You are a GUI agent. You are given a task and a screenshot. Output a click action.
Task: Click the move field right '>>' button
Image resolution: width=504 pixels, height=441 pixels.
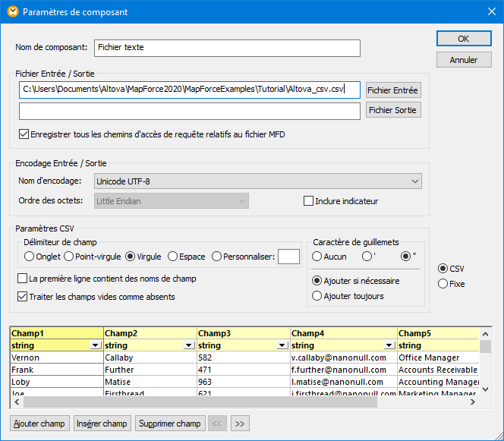[x=239, y=424]
